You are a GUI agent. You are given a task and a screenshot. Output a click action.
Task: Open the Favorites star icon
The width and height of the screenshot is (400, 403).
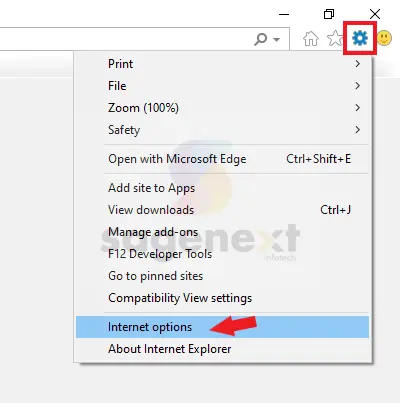(335, 38)
